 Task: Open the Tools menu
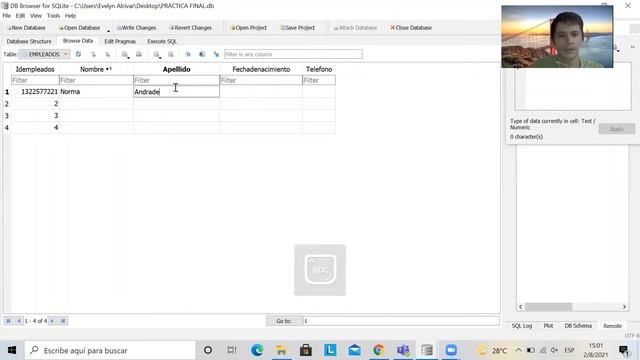click(53, 16)
